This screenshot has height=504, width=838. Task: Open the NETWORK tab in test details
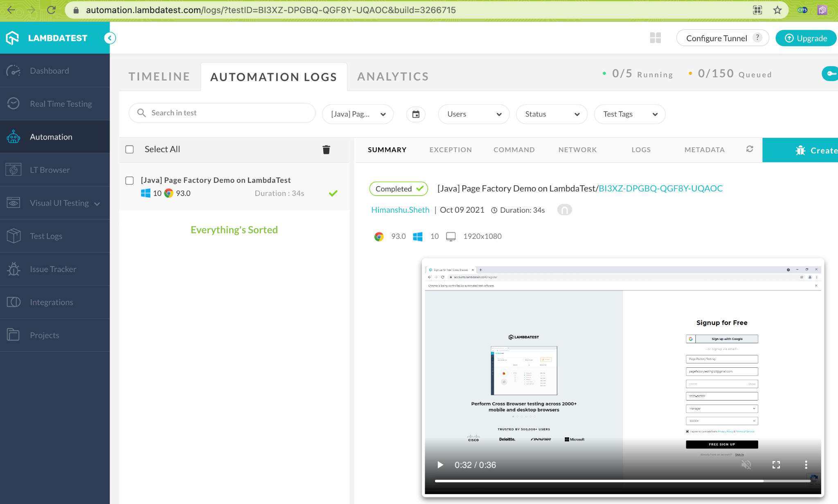(x=577, y=150)
